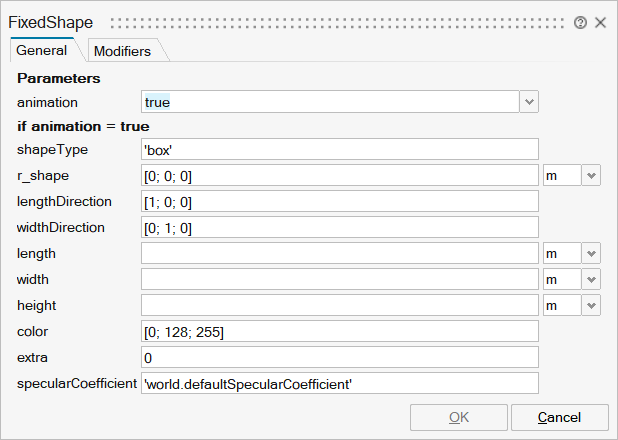The image size is (618, 440).
Task: Click the r_shape value field
Action: coord(340,176)
